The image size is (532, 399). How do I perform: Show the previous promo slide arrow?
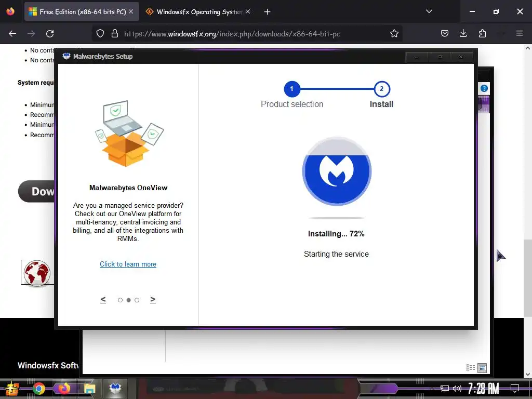[x=103, y=300]
